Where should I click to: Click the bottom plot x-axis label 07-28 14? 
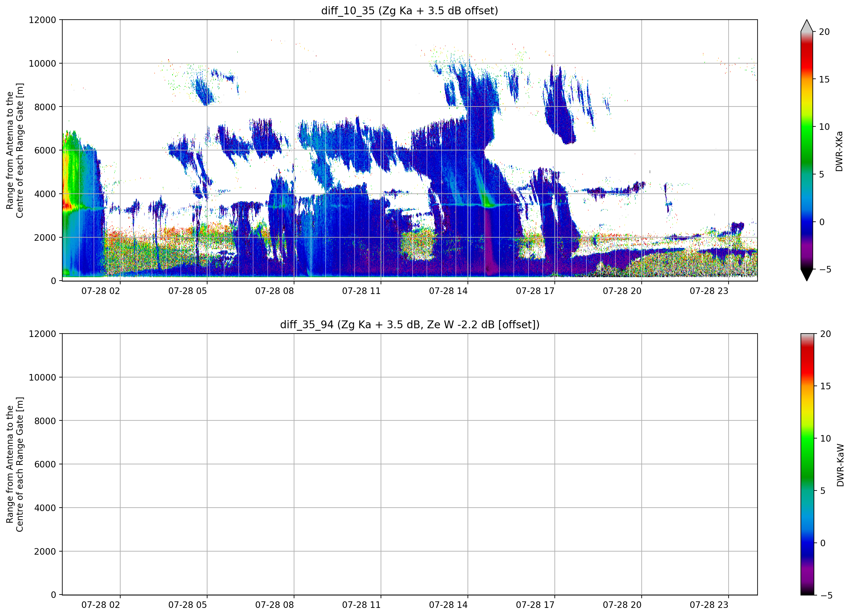448,605
